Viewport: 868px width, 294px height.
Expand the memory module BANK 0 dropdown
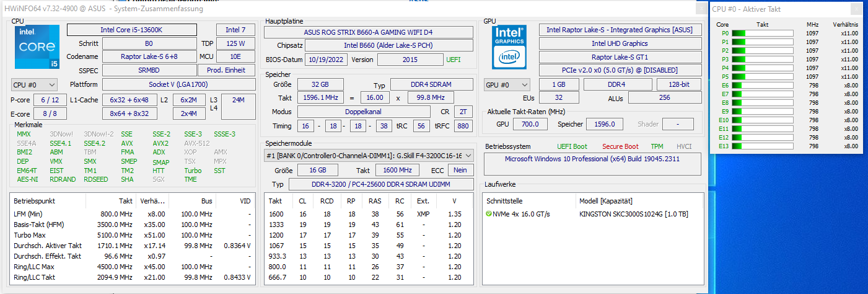point(369,155)
